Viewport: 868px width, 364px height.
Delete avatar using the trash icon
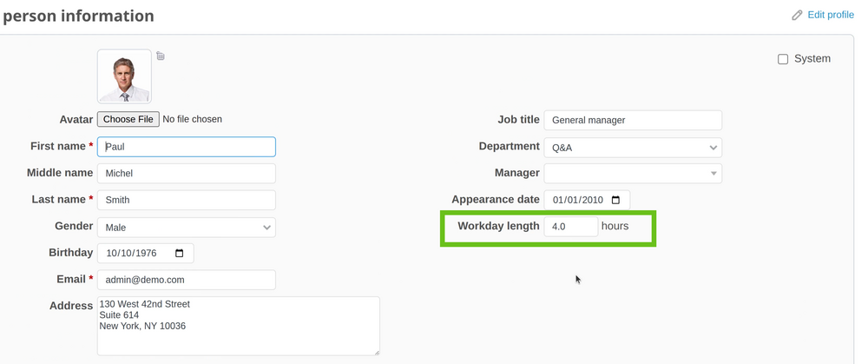click(x=160, y=56)
